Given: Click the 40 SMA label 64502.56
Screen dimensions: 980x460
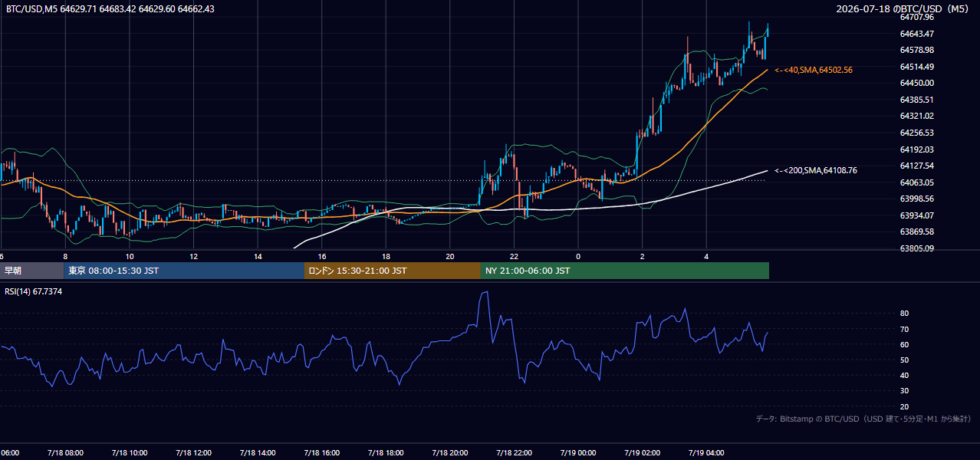Looking at the screenshot, I should pyautogui.click(x=814, y=70).
